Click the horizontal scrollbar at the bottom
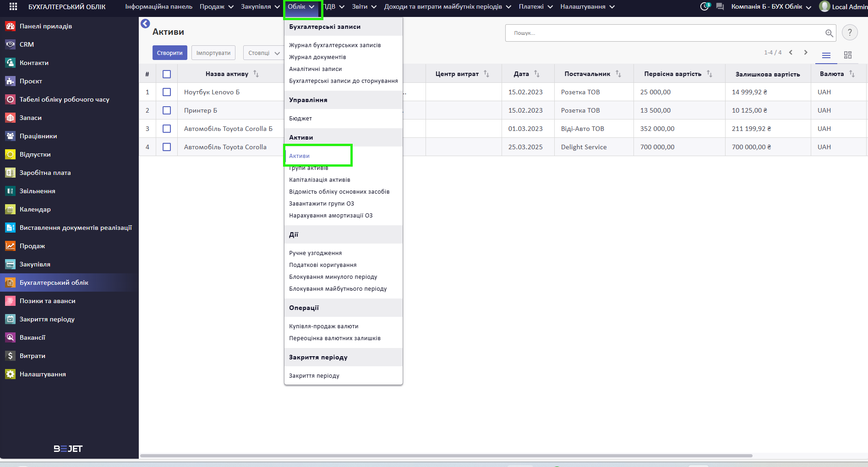This screenshot has height=467, width=868. click(x=446, y=456)
